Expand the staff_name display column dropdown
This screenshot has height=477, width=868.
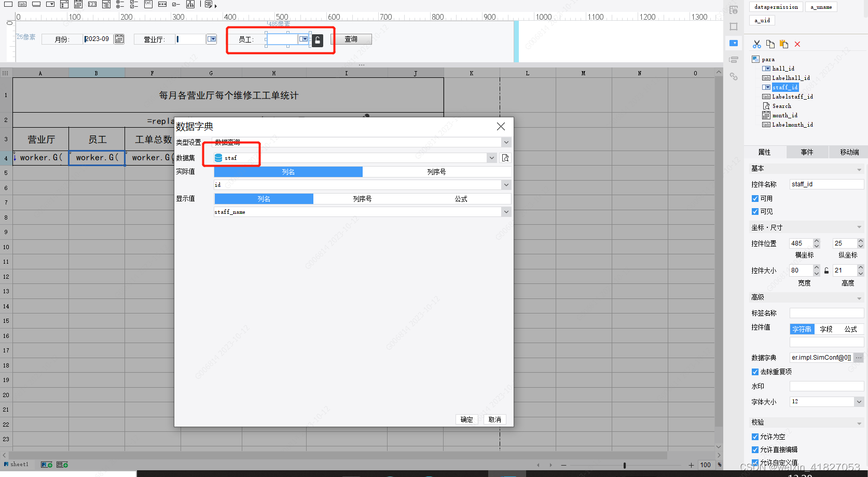[x=506, y=212]
